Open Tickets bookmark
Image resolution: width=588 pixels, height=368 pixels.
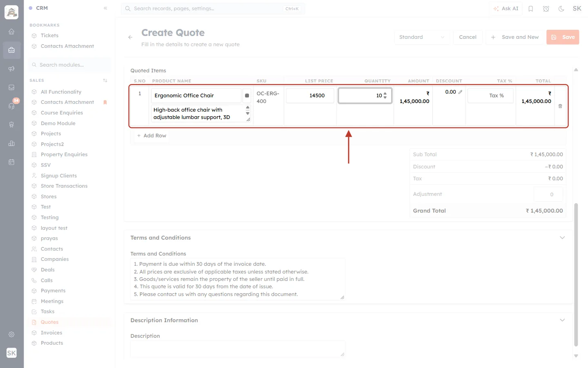49,36
